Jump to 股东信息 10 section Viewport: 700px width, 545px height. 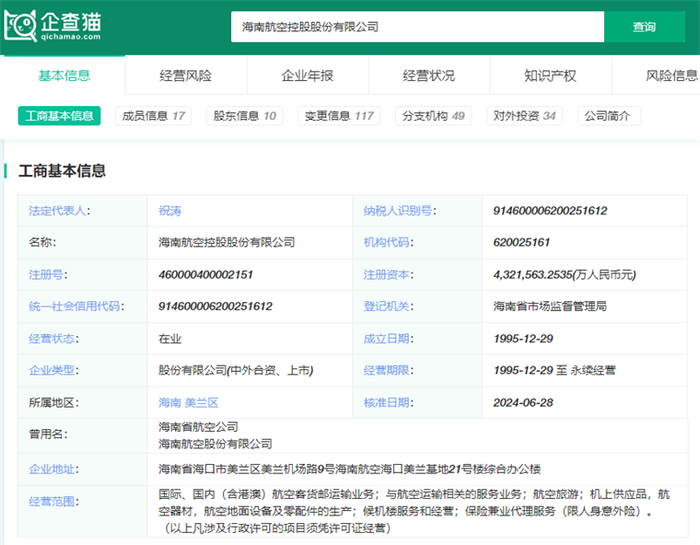click(244, 116)
